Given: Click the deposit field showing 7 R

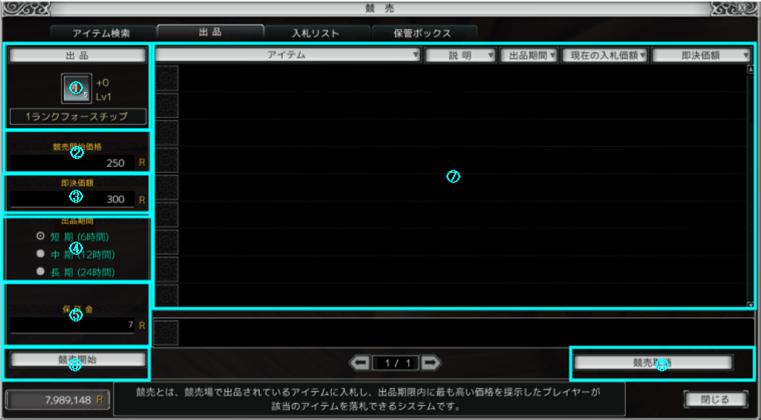Looking at the screenshot, I should click(72, 325).
